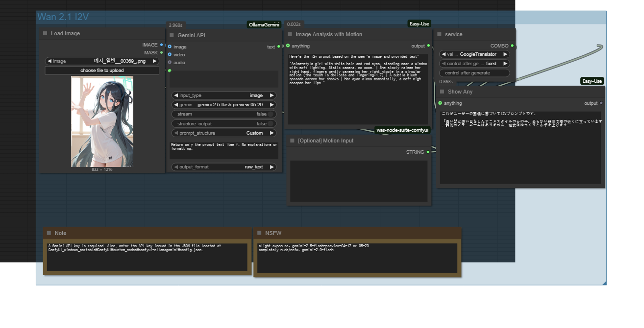Click the control after generate button
The width and height of the screenshot is (644, 328).
(x=474, y=73)
